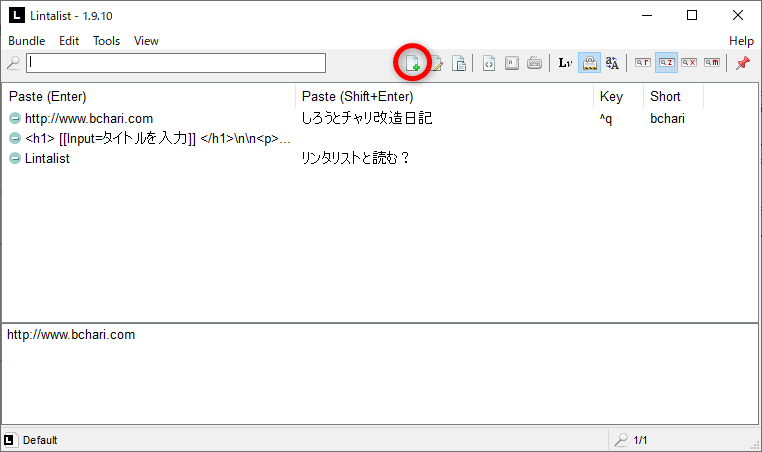762x452 pixels.
Task: Click the しろうとチャリ改造日記 cell
Action: pyautogui.click(x=367, y=119)
